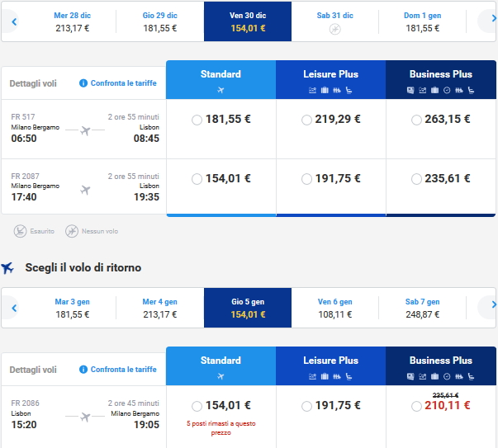Pick the discounted 210,11 € Business Plus return fare

coord(417,406)
